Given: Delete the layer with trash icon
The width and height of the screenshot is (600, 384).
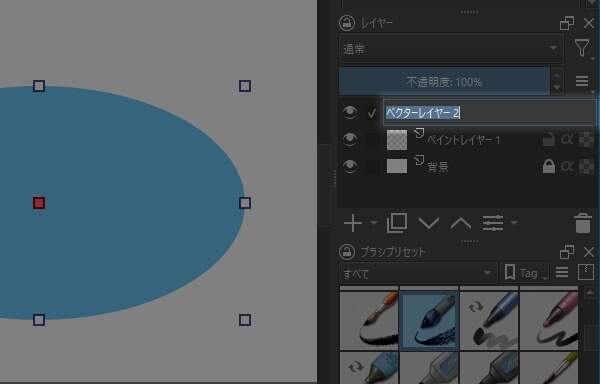Looking at the screenshot, I should [582, 223].
